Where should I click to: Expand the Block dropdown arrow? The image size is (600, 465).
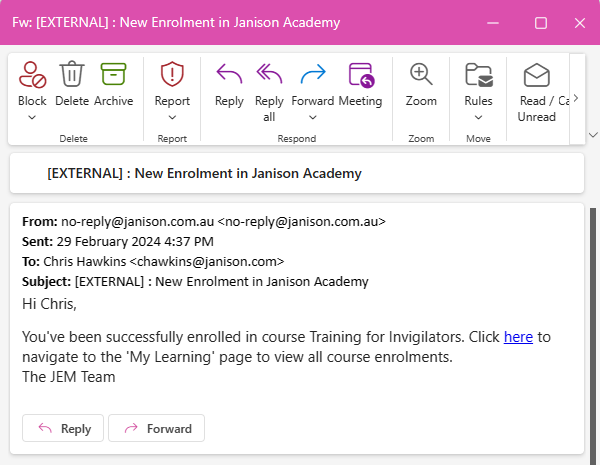[32, 117]
